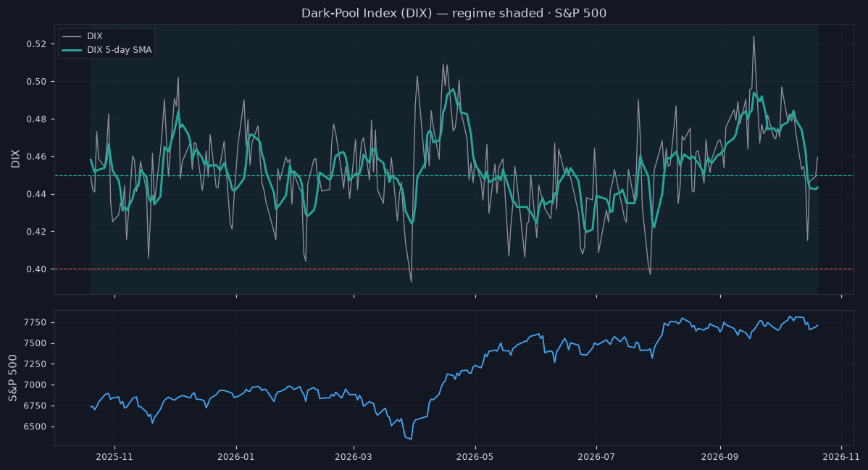The width and height of the screenshot is (868, 470).
Task: Click the S&P 500 y-axis label
Action: (13, 378)
